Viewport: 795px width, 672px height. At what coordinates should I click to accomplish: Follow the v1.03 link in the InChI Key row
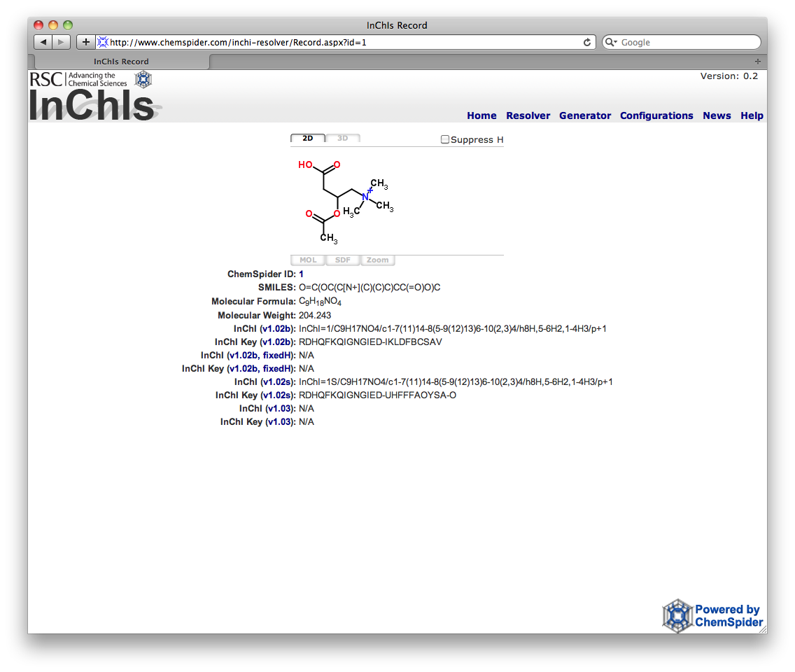[x=279, y=421]
